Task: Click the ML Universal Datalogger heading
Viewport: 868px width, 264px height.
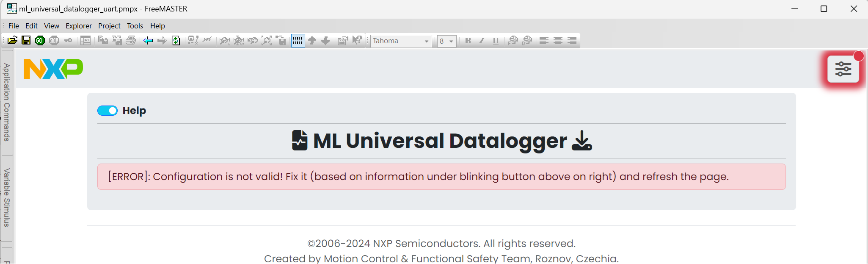Action: point(441,141)
